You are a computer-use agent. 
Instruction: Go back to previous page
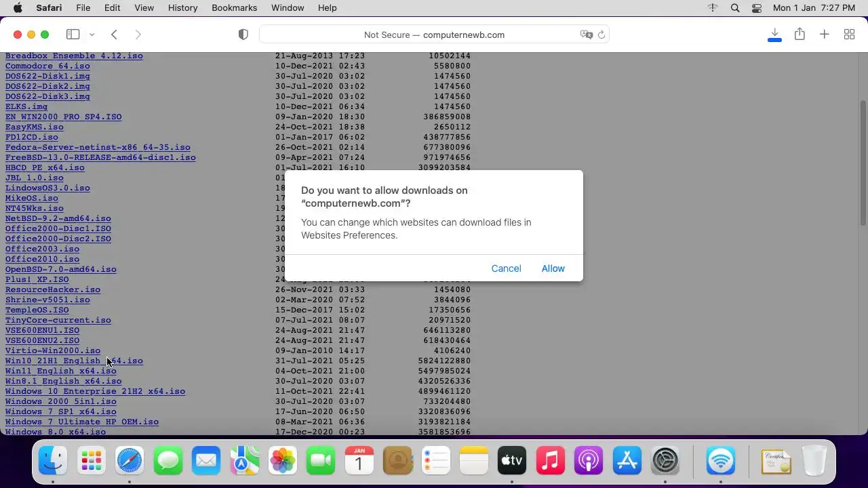coord(114,35)
